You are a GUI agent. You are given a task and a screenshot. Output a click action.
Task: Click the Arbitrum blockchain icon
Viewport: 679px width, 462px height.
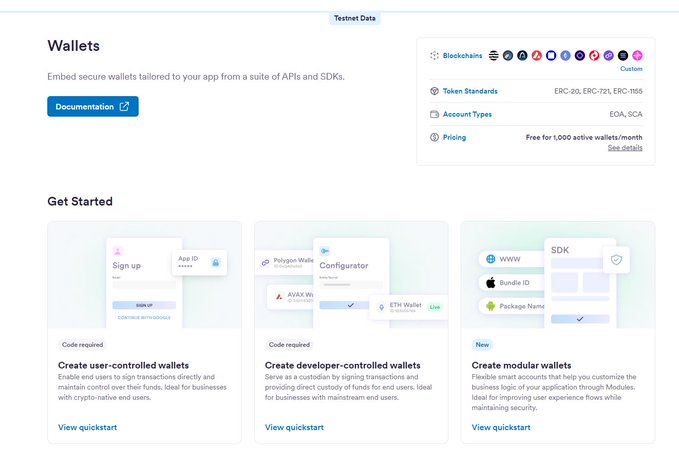(508, 55)
